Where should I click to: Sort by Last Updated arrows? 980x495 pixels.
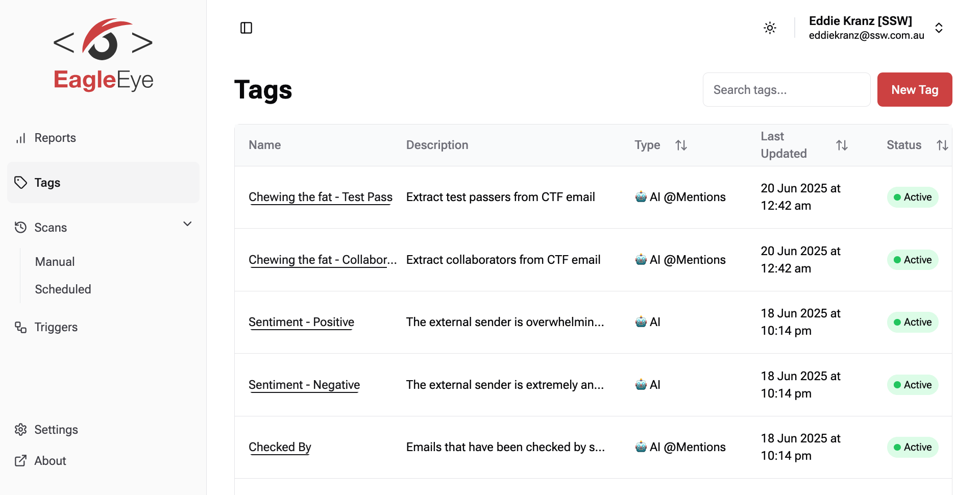842,145
